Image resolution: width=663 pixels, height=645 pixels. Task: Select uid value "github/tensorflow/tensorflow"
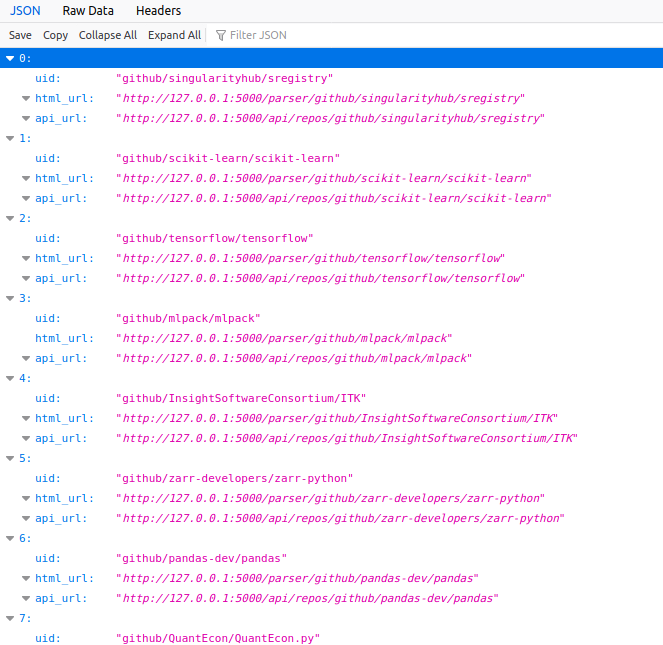point(215,238)
